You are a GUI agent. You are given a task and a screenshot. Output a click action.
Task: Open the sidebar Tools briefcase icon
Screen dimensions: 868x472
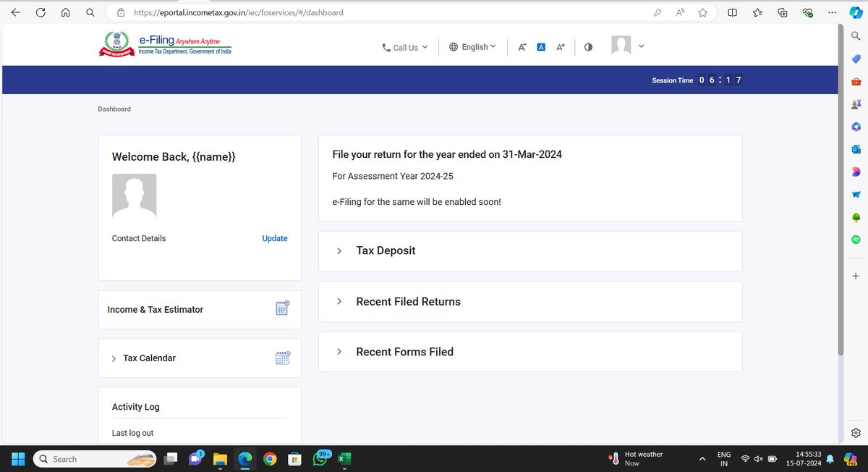point(856,82)
